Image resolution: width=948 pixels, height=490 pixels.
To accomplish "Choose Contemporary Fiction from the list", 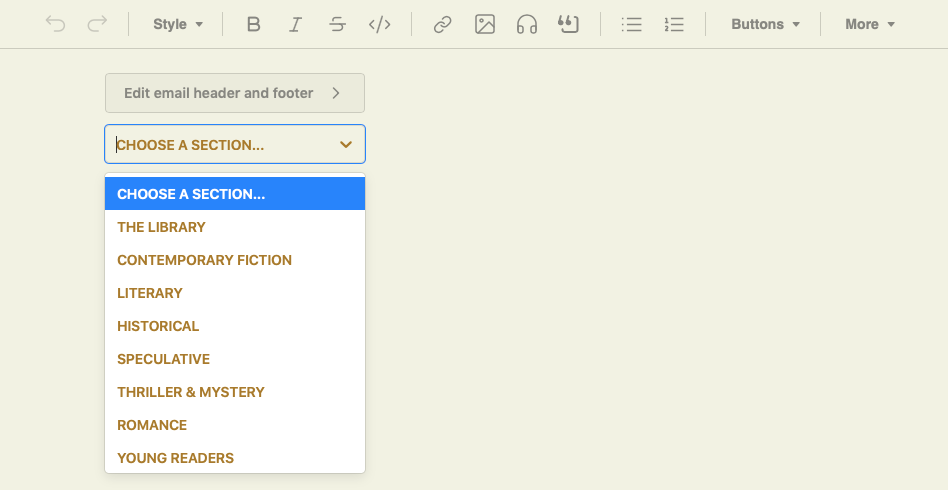I will (x=235, y=260).
